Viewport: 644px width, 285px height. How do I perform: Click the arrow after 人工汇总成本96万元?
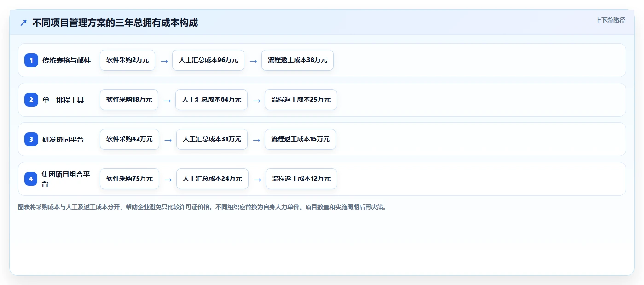[x=253, y=61]
